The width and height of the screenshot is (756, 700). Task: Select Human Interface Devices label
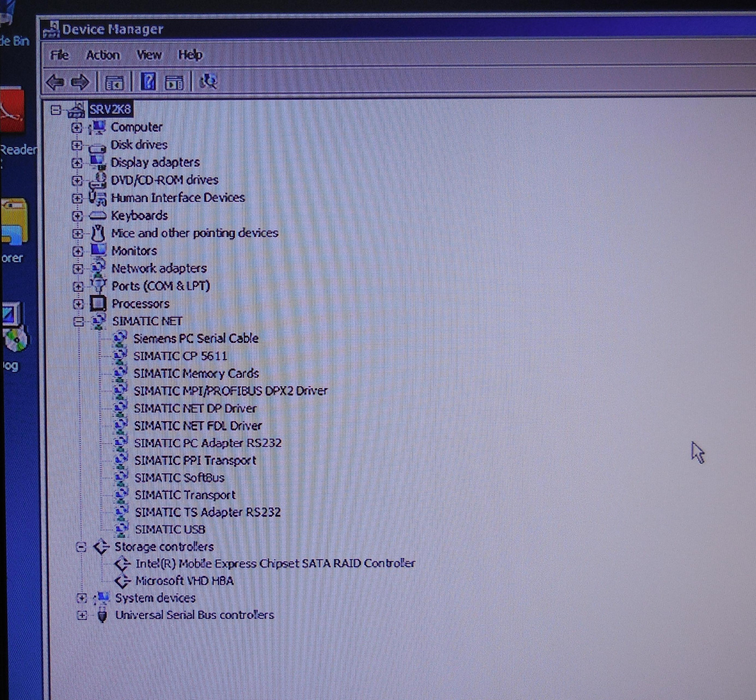coord(178,198)
